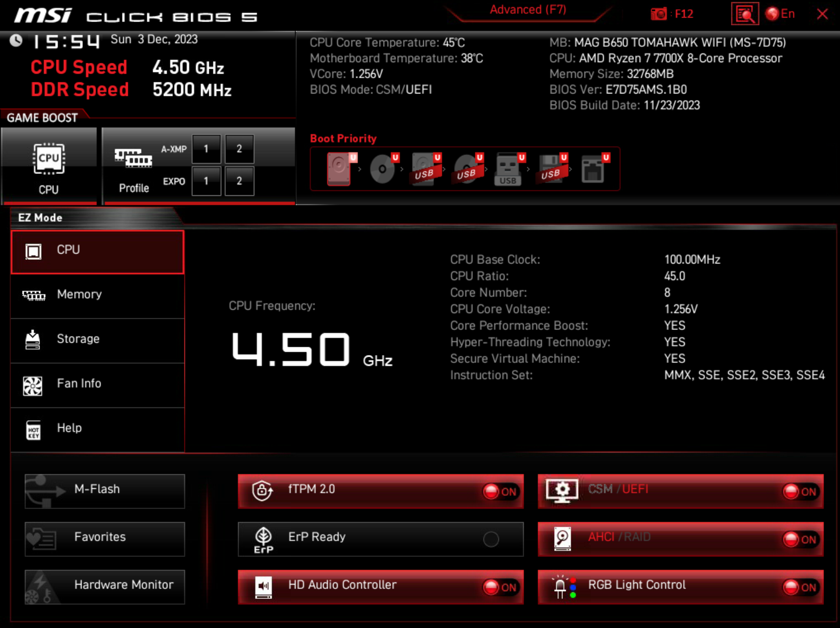Click the CSM/UEFI monitor gear icon
840x628 pixels.
[x=562, y=490]
